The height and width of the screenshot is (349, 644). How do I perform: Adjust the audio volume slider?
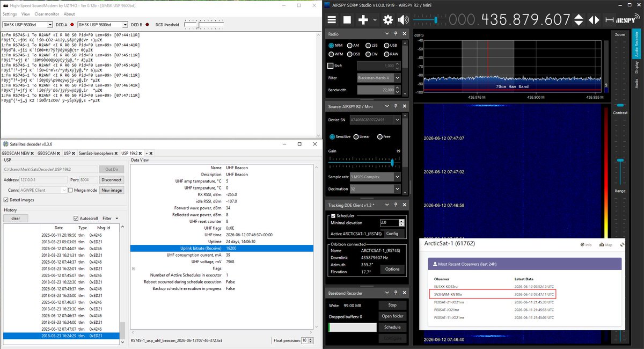[435, 20]
